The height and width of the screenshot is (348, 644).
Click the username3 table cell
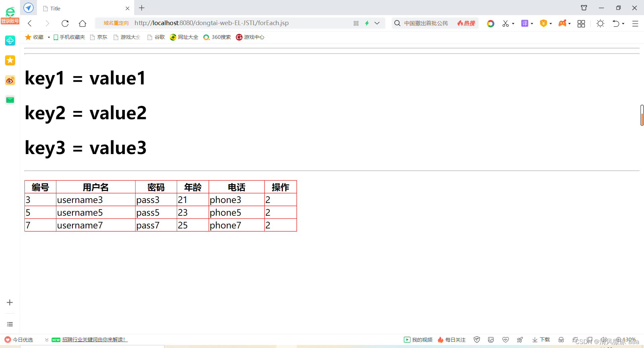point(96,200)
